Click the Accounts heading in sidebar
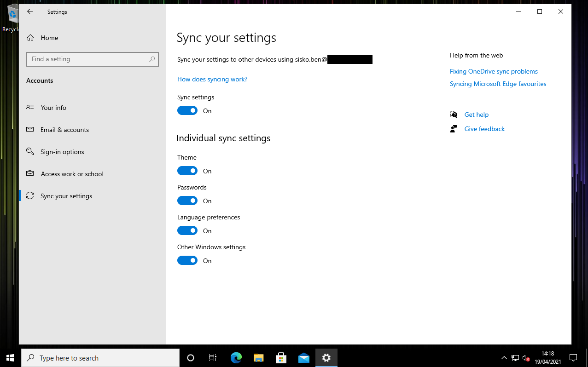This screenshot has height=367, width=588. [40, 80]
